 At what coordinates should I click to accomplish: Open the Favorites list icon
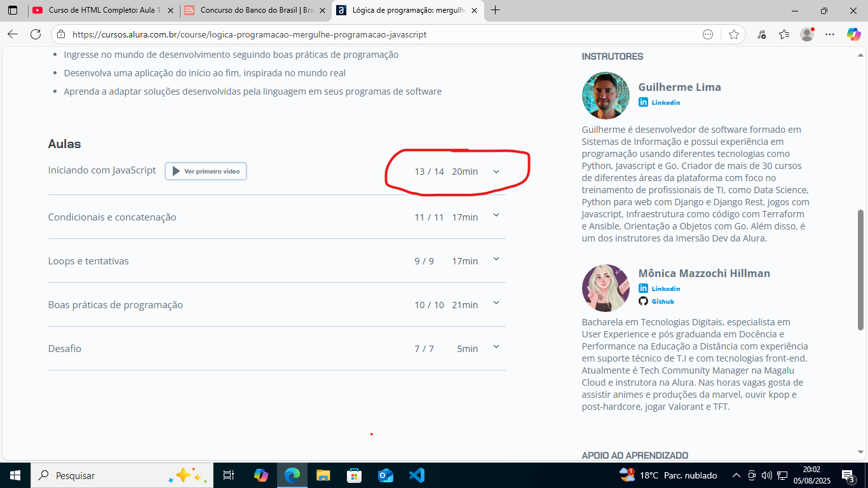coord(784,34)
